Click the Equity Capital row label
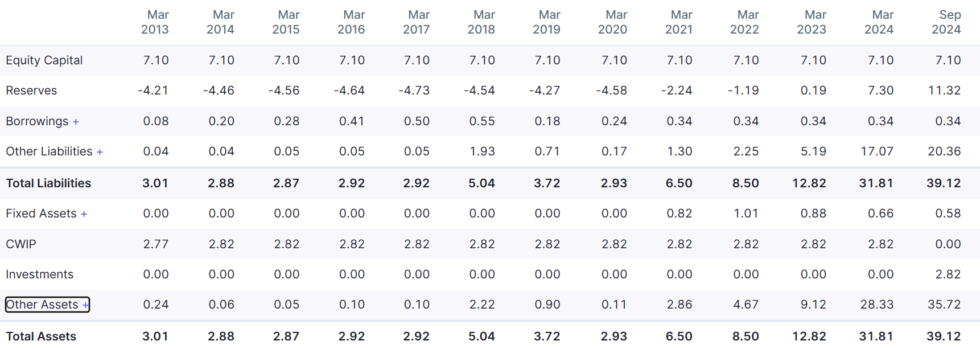 [44, 60]
